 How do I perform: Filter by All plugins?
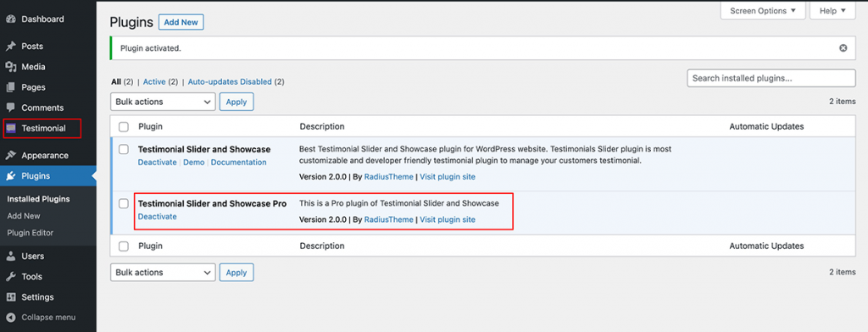(x=116, y=82)
